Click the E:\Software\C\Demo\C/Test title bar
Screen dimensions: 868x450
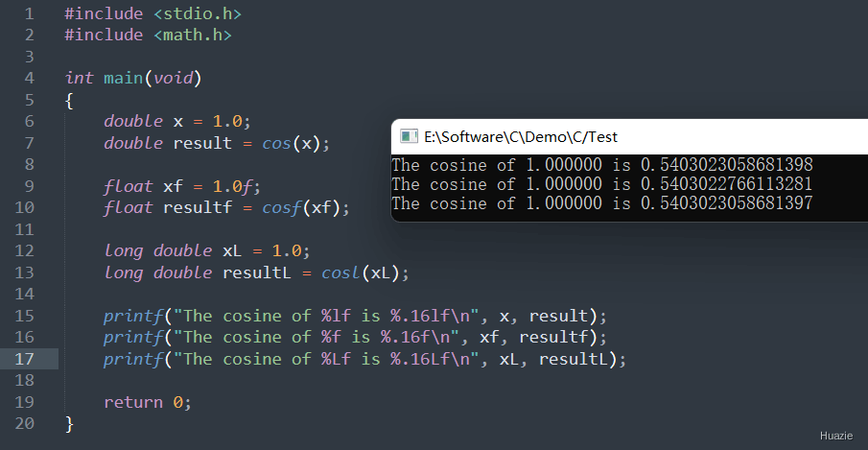[x=629, y=136]
